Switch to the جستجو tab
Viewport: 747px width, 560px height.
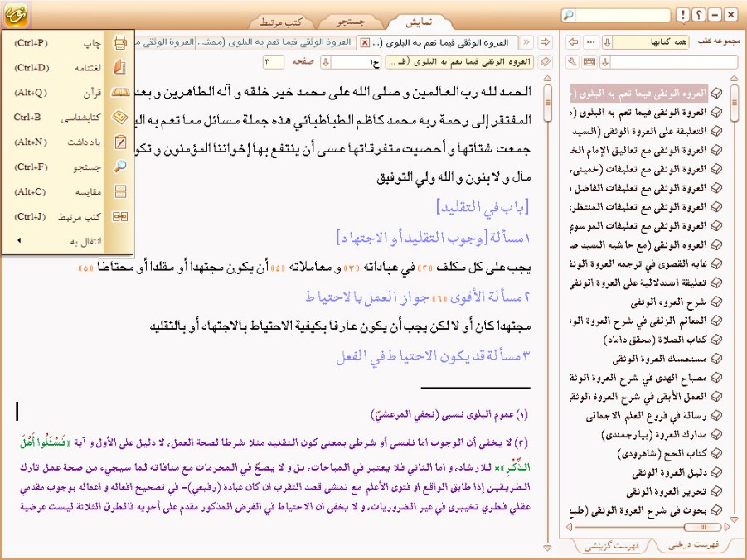click(351, 22)
